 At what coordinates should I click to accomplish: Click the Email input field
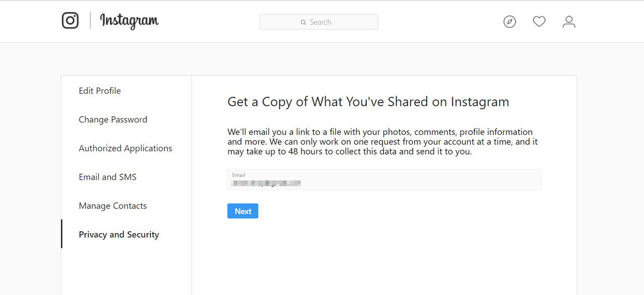click(384, 180)
